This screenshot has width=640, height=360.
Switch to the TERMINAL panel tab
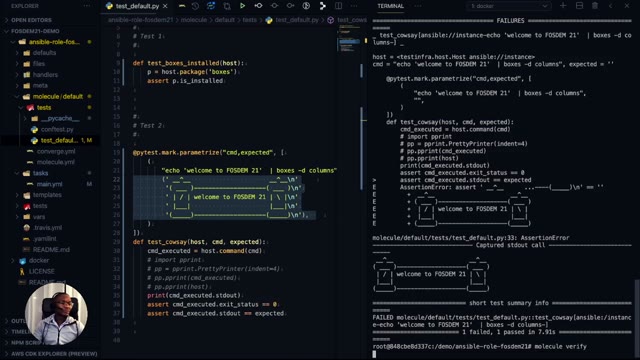[390, 6]
